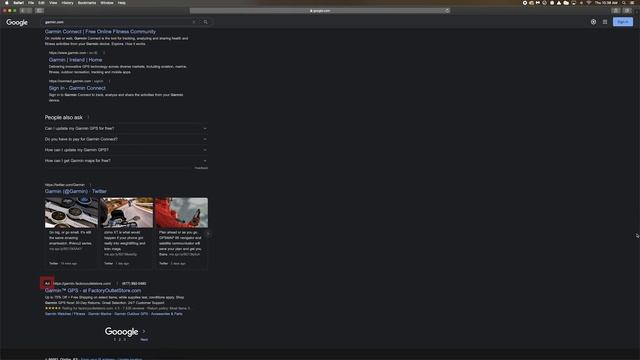Show tab overview in Safari toolbar

tap(627, 11)
